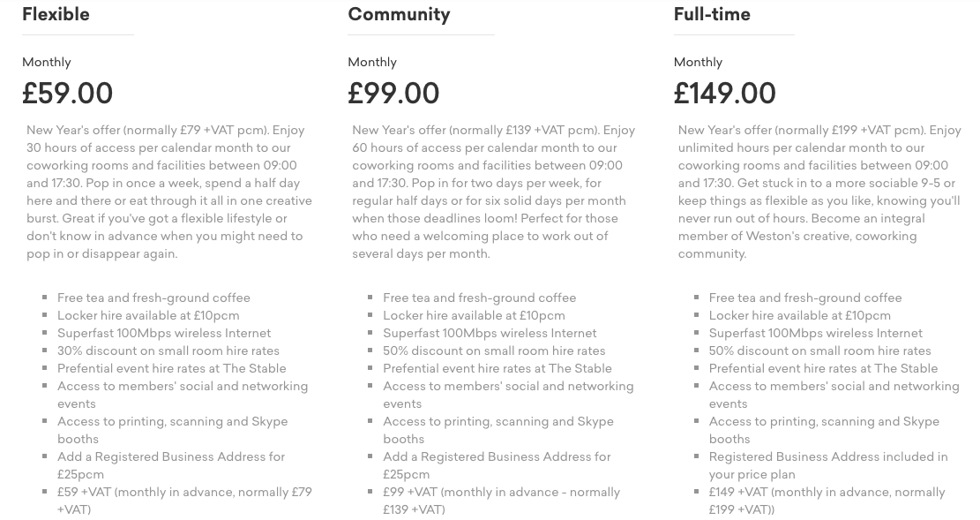Select the Full-time plan heading
The height and width of the screenshot is (520, 980).
point(712,14)
